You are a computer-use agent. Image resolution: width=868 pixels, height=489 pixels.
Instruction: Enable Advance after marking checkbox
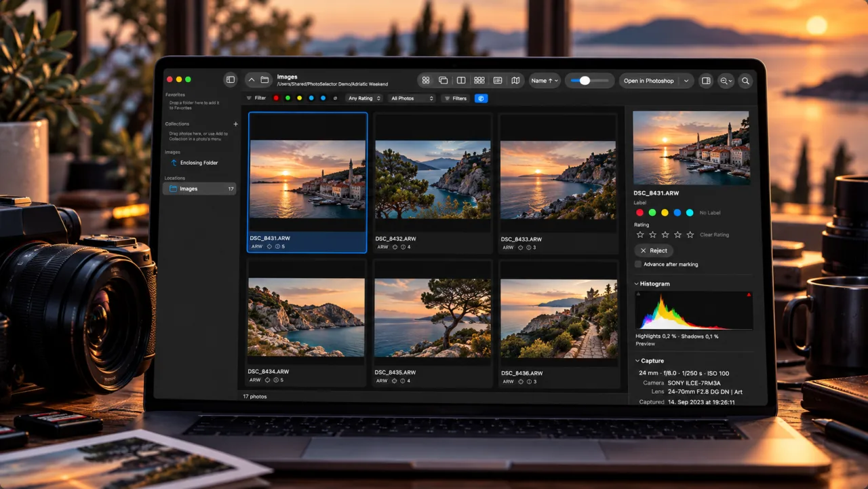(638, 265)
